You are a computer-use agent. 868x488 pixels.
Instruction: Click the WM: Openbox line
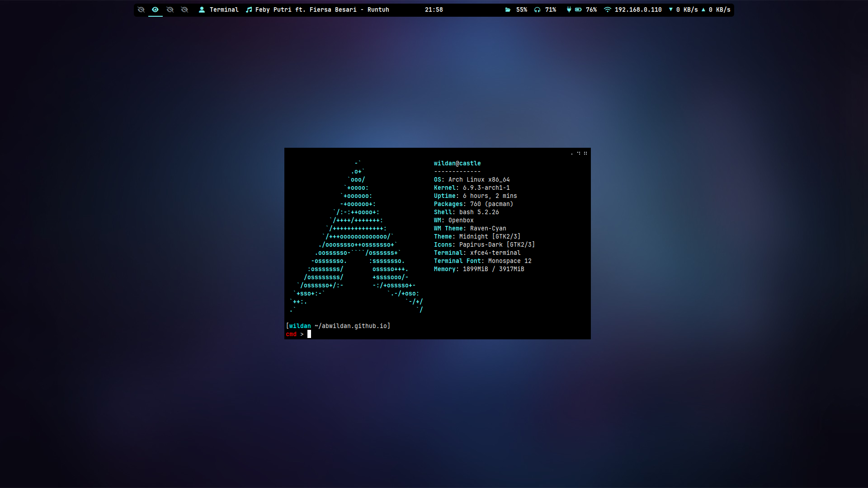[453, 221]
